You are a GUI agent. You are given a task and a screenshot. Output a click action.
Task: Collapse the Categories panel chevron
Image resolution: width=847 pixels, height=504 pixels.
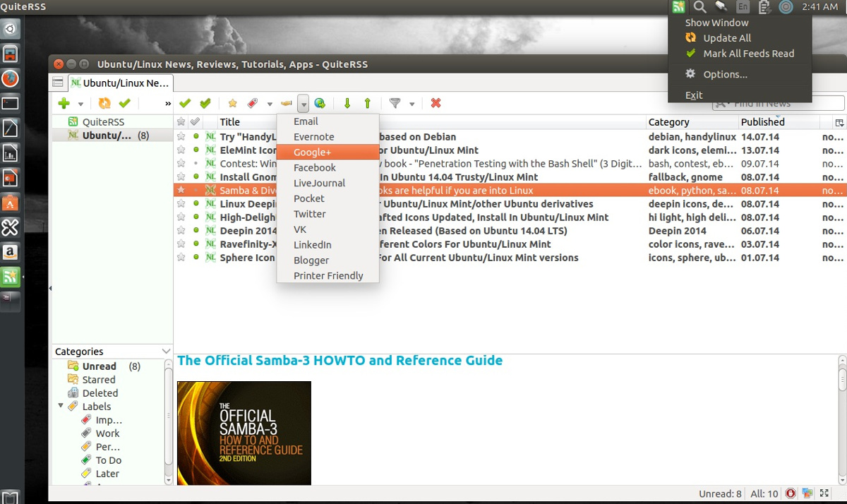pyautogui.click(x=166, y=352)
